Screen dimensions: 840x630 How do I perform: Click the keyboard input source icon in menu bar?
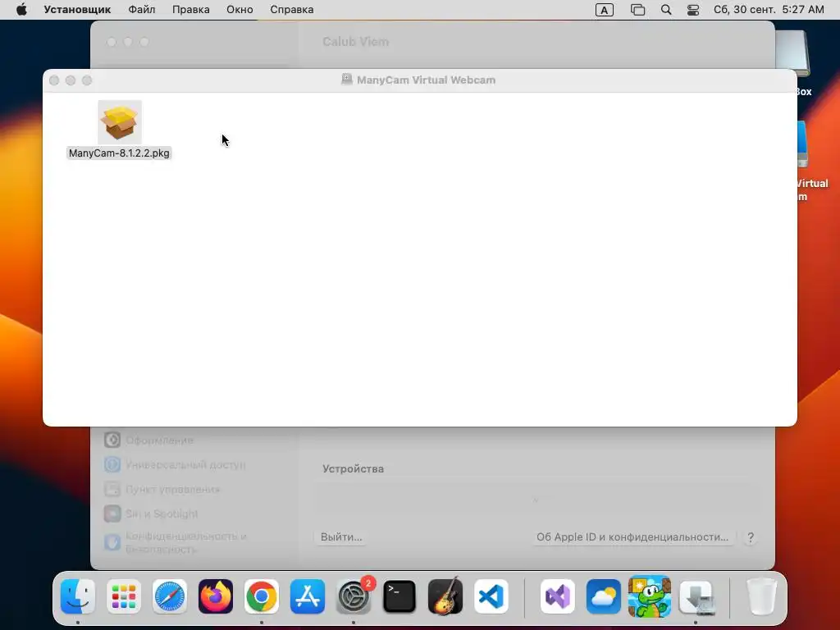[605, 10]
